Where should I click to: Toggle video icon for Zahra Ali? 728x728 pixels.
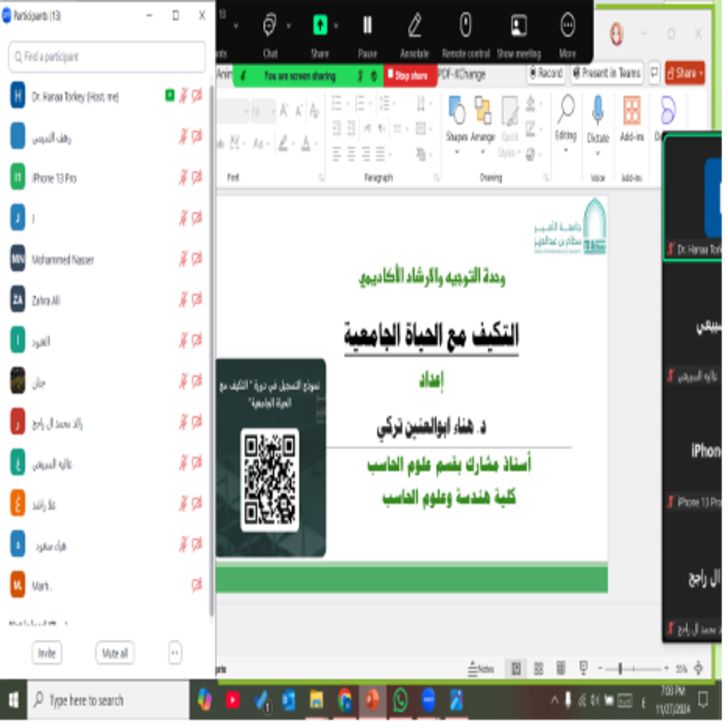[197, 300]
